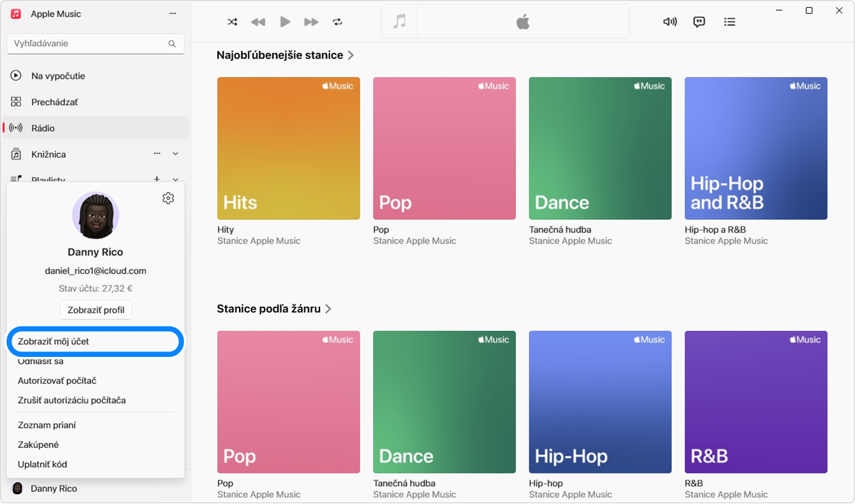Skip to next track
Viewport: 855px width, 504px height.
311,22
